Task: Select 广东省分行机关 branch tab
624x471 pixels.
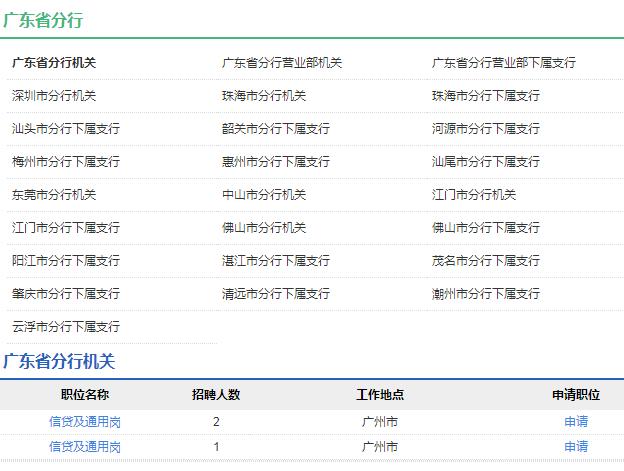Action: (x=54, y=63)
